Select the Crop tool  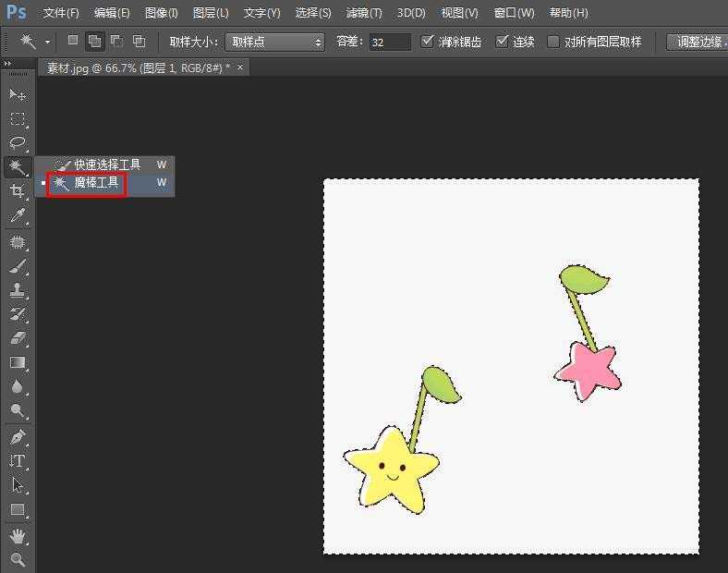point(17,191)
